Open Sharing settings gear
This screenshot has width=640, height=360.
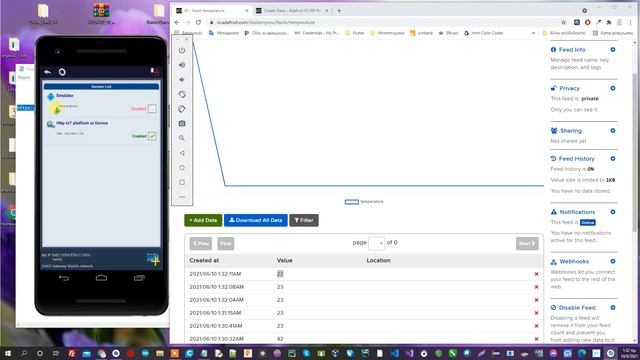tap(613, 131)
